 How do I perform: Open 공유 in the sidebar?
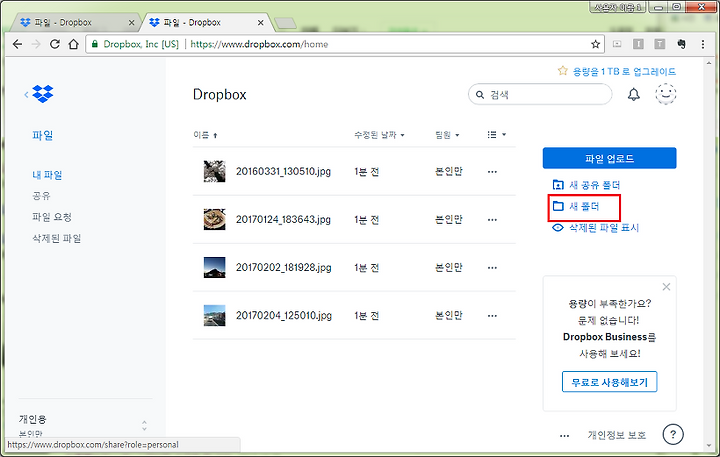coord(41,196)
